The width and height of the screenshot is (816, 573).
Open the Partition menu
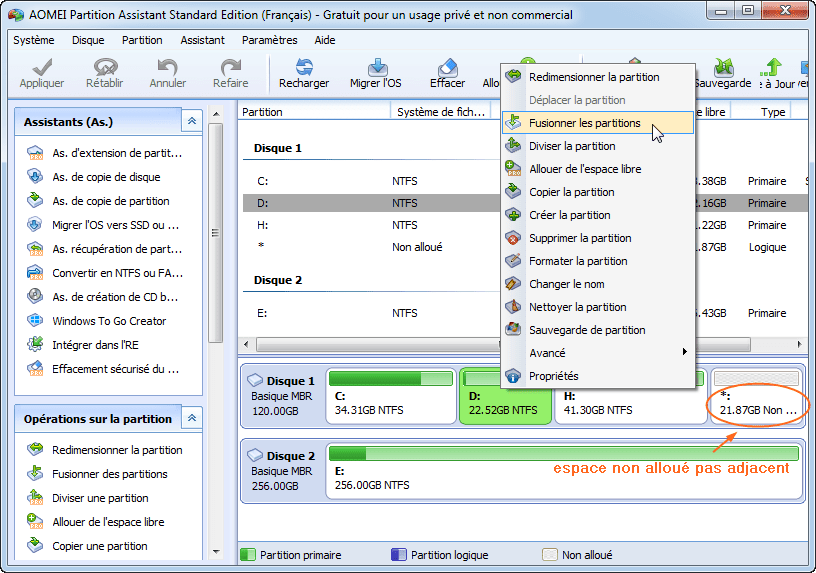pyautogui.click(x=142, y=40)
